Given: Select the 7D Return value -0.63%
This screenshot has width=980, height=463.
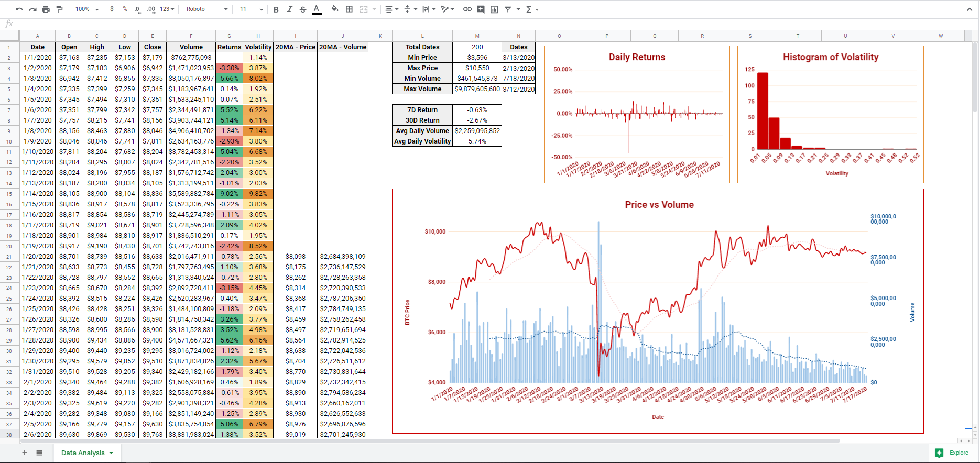Looking at the screenshot, I should point(477,110).
